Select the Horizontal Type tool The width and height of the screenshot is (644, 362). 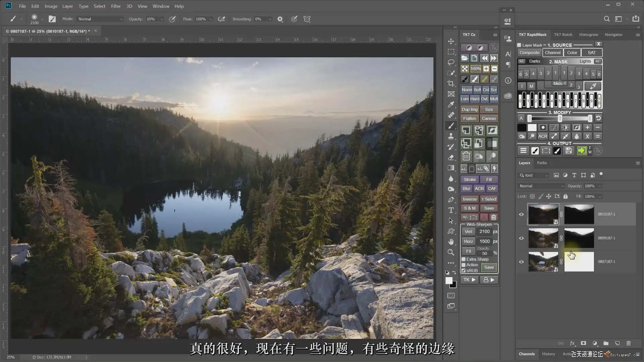pos(451,210)
